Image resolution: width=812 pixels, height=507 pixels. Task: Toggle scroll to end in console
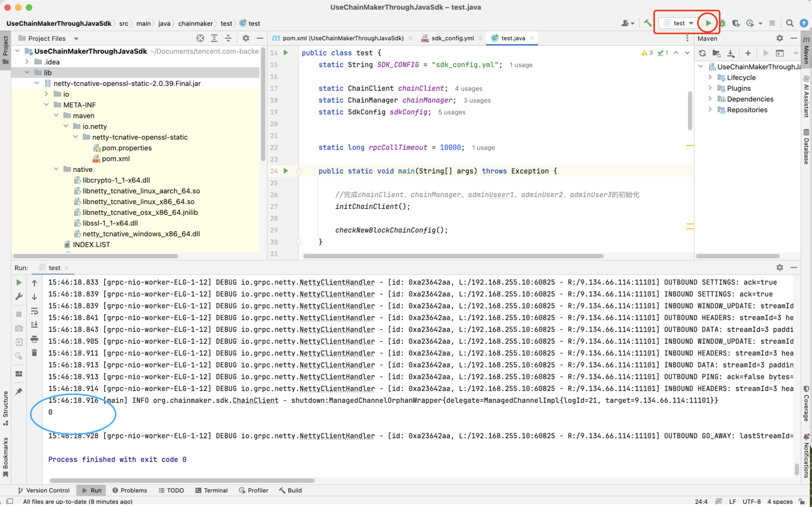point(34,325)
